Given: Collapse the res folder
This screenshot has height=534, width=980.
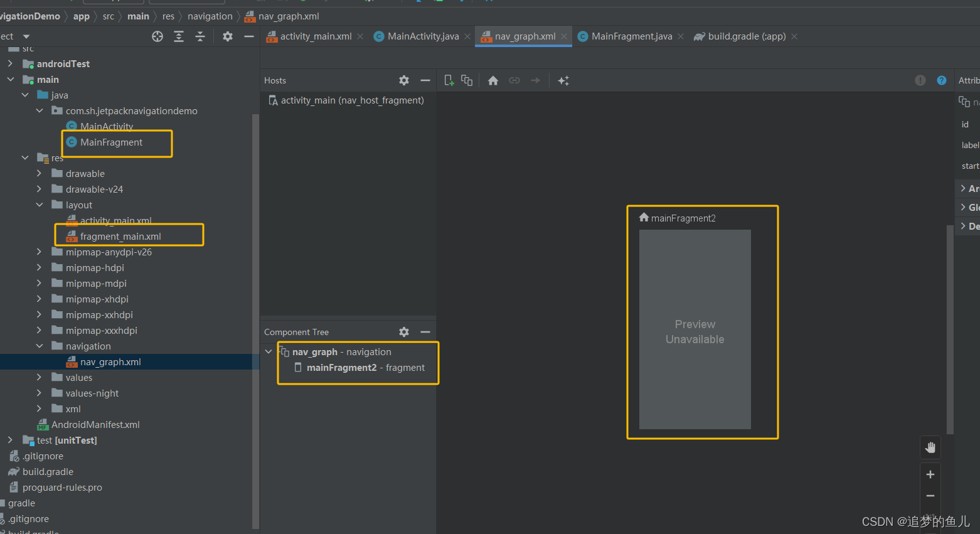Looking at the screenshot, I should click(25, 158).
